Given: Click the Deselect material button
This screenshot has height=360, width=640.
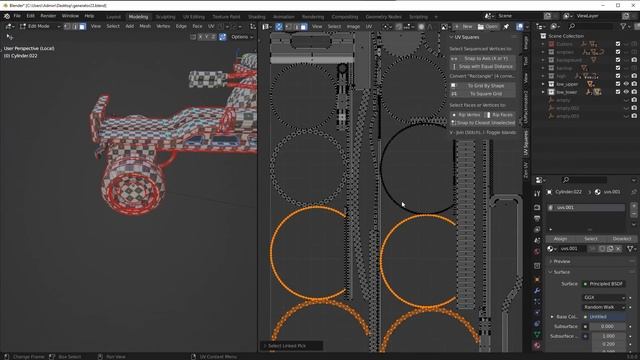Looking at the screenshot, I should click(622, 239).
